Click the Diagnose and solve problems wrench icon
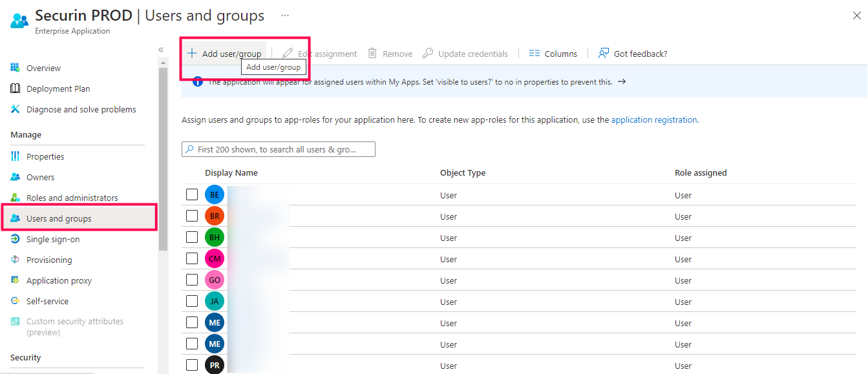Image resolution: width=868 pixels, height=374 pixels. (15, 109)
